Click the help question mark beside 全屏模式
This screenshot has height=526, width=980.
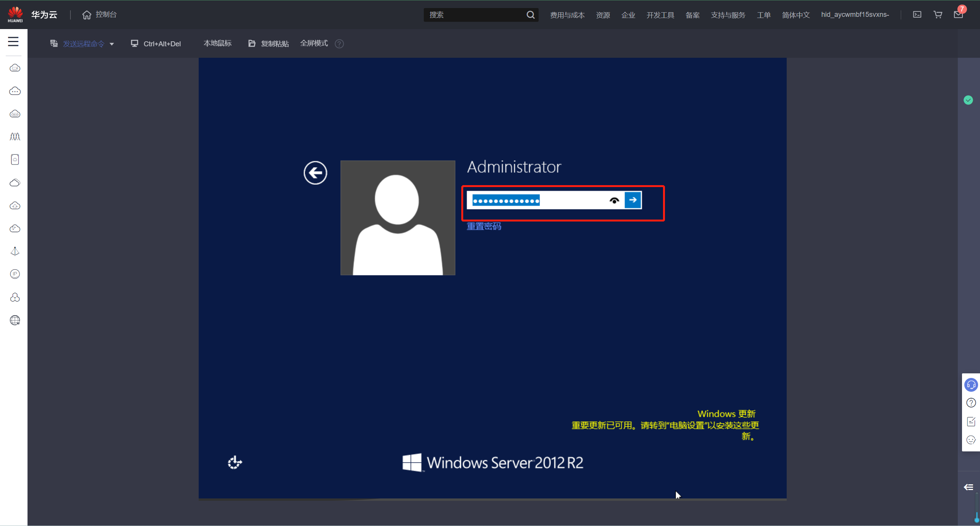[x=339, y=44]
